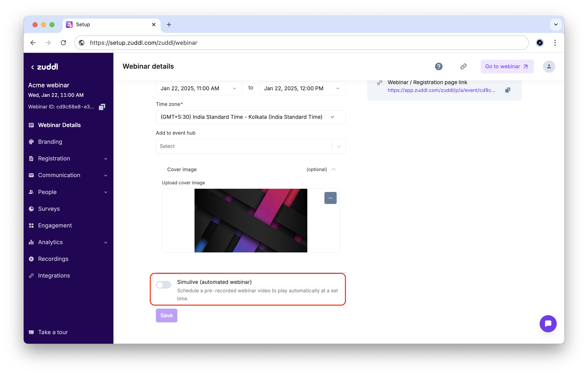Copy the Webinar ID in the sidebar
The height and width of the screenshot is (375, 588).
102,107
